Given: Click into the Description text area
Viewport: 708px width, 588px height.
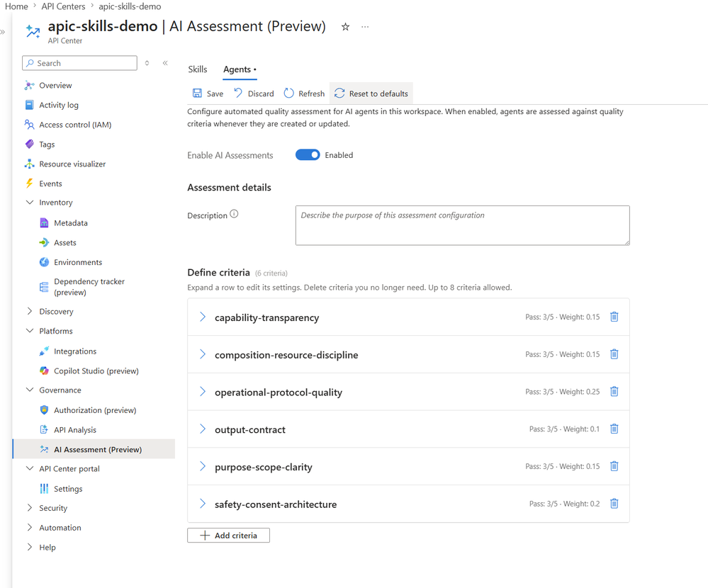Looking at the screenshot, I should click(462, 225).
